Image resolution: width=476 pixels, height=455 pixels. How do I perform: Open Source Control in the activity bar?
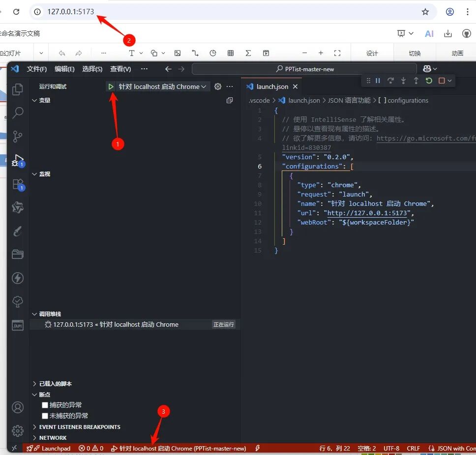[x=17, y=137]
